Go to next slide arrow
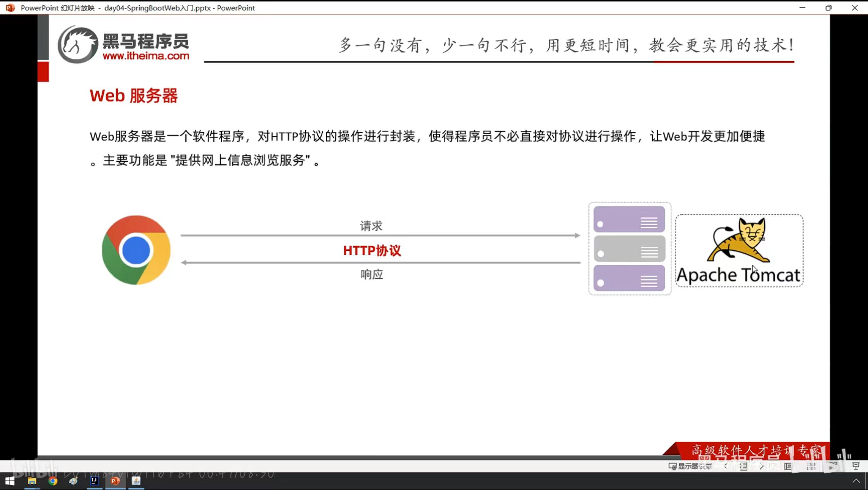The height and width of the screenshot is (490, 868). tap(761, 466)
